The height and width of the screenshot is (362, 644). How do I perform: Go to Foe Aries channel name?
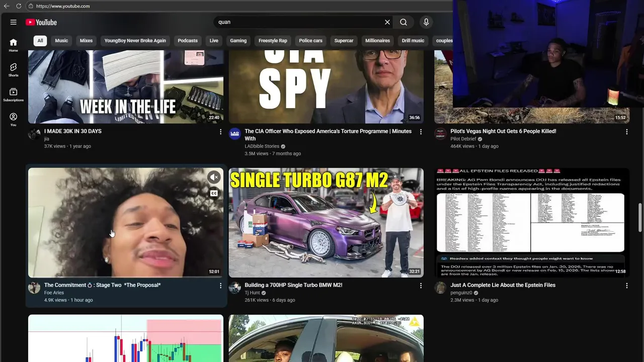54,293
